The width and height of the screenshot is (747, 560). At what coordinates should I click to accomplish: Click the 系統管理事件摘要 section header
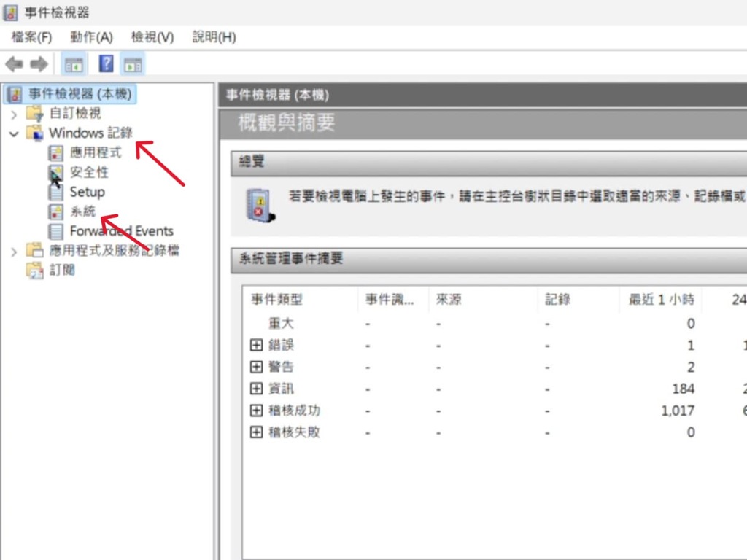click(x=489, y=260)
